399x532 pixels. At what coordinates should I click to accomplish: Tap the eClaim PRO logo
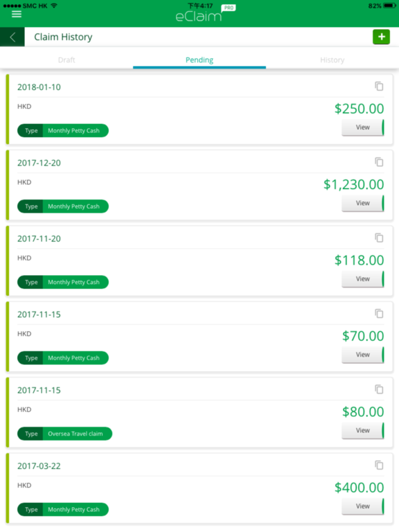coord(205,14)
